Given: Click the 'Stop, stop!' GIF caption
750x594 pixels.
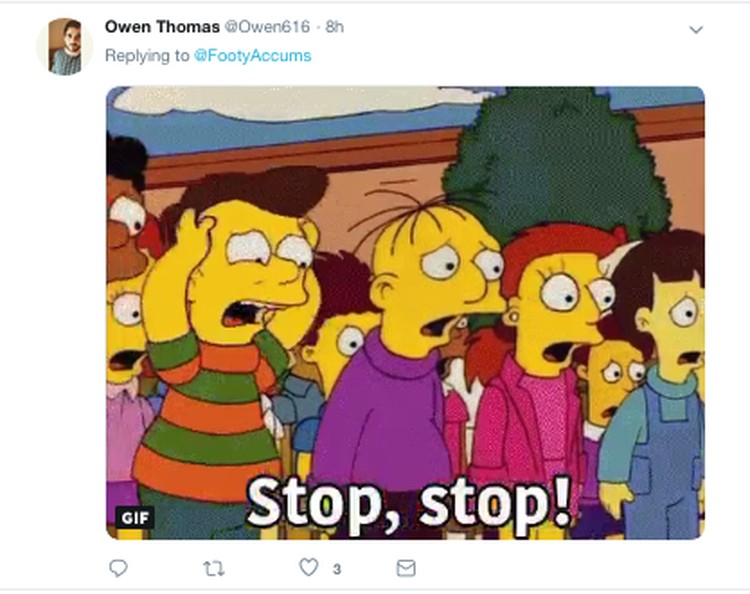Looking at the screenshot, I should pyautogui.click(x=409, y=505).
